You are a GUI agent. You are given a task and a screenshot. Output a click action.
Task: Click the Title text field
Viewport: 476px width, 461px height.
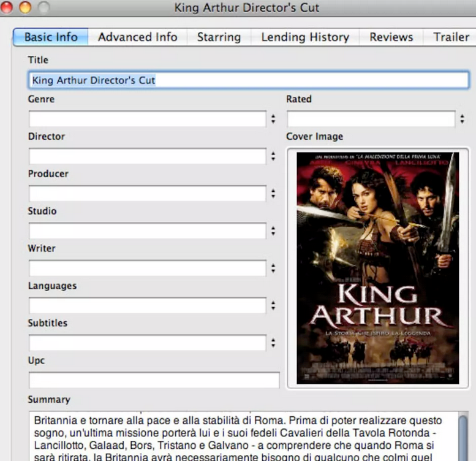(249, 80)
